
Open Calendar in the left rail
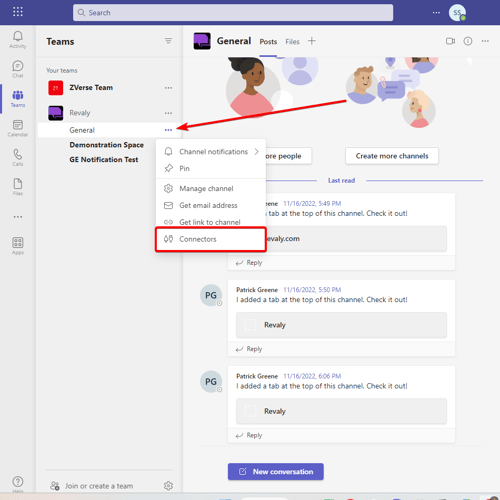[x=18, y=128]
